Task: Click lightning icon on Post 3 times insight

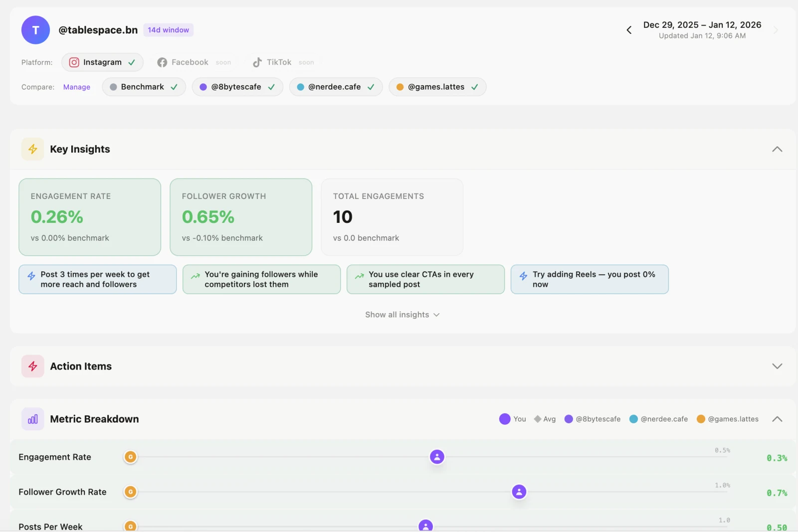Action: click(x=31, y=276)
